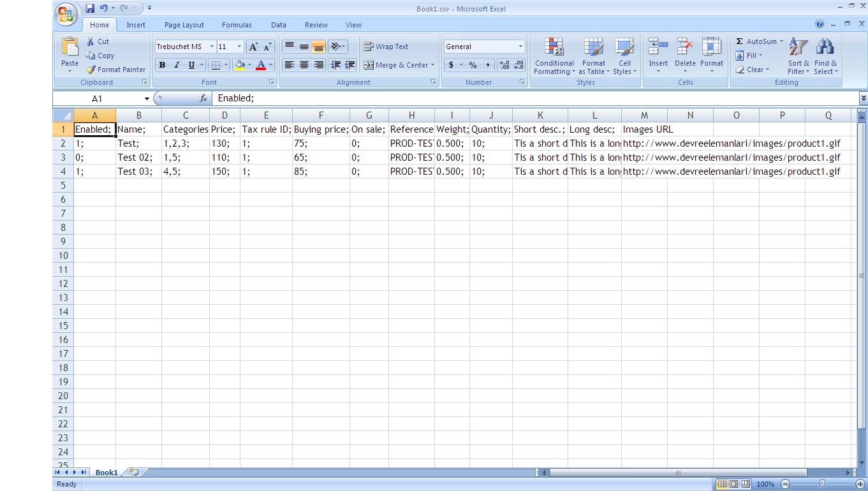This screenshot has height=491, width=868.
Task: Insert a new worksheet tab
Action: click(134, 473)
